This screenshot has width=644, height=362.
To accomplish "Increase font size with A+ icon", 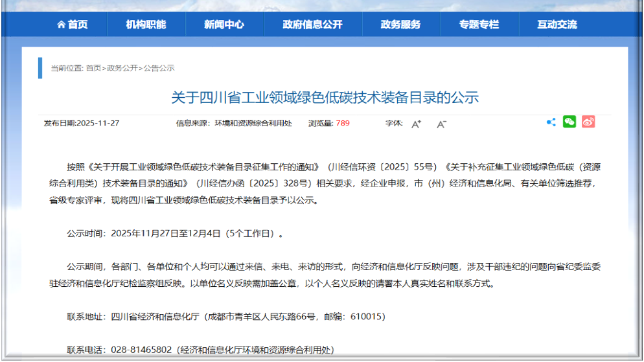I will [x=416, y=124].
